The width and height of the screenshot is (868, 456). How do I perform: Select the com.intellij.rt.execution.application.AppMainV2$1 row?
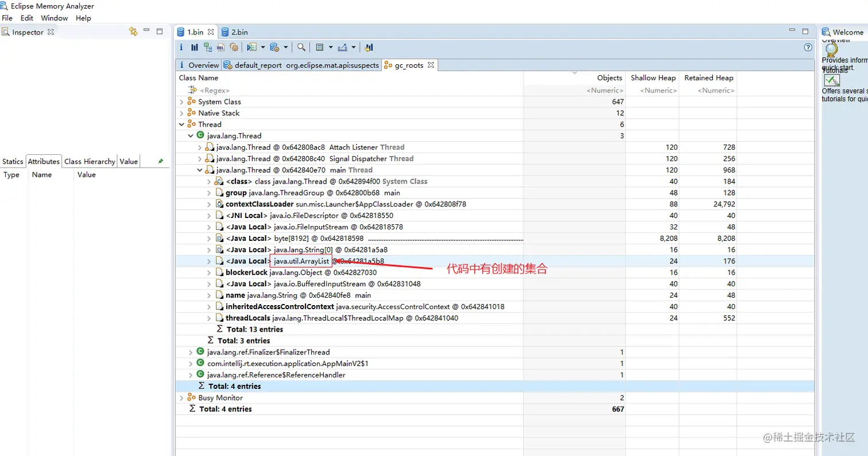495,363
